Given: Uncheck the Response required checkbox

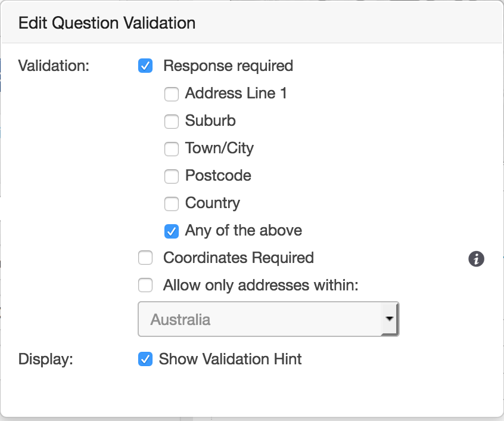Looking at the screenshot, I should pyautogui.click(x=145, y=66).
